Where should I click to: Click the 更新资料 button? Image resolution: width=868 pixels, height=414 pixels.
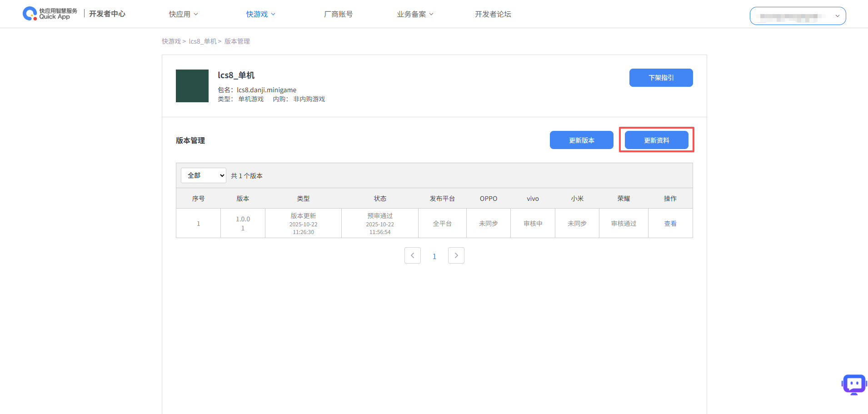656,140
